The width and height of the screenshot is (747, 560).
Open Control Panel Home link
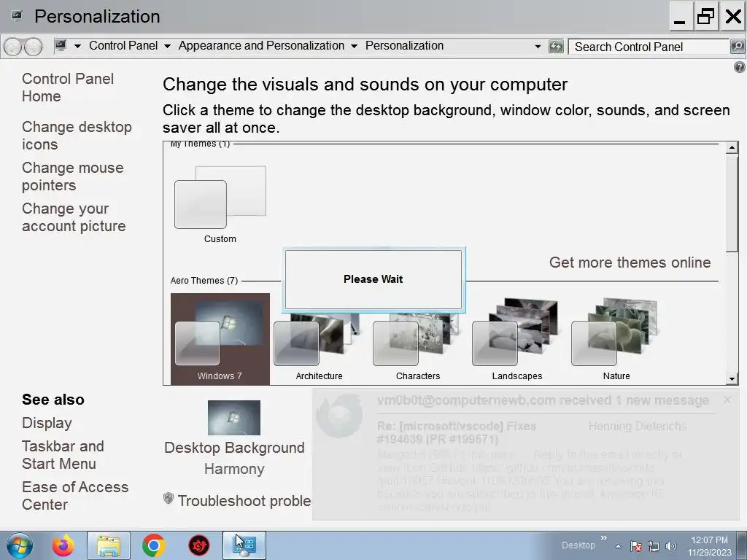68,87
